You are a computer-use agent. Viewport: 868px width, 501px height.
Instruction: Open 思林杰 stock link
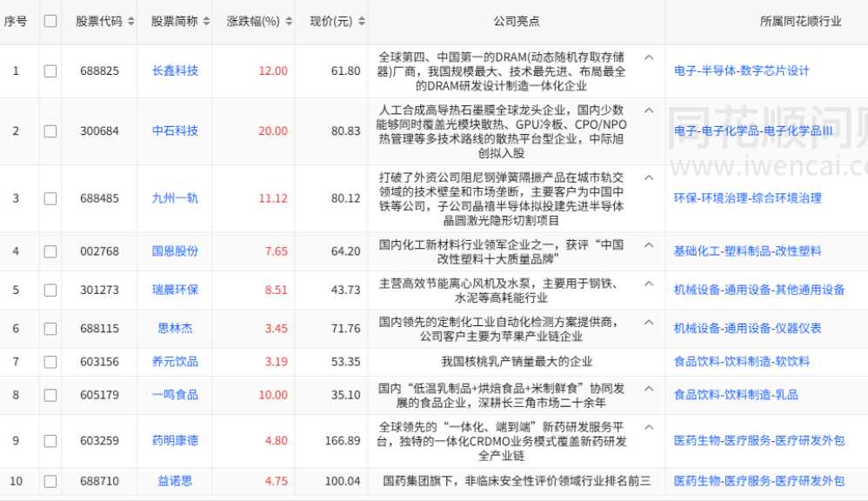[175, 328]
